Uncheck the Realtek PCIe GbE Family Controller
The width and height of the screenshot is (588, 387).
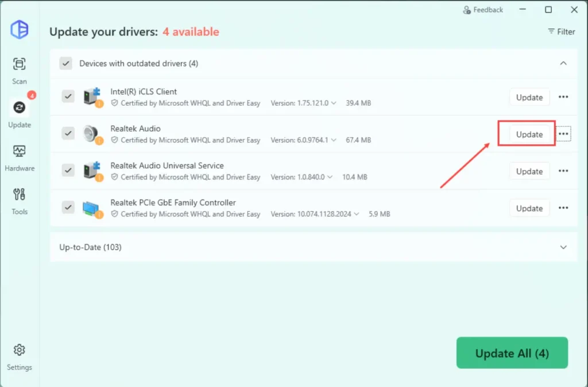click(x=68, y=207)
